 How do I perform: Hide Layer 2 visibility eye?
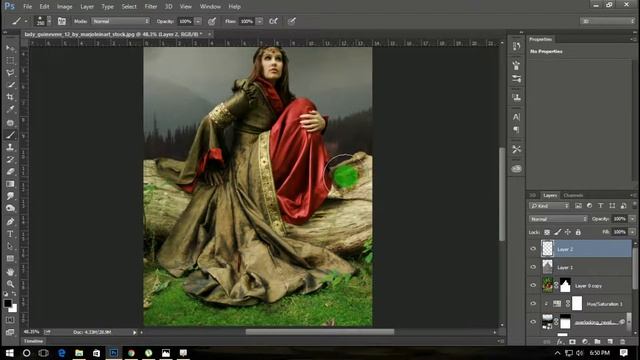click(533, 249)
